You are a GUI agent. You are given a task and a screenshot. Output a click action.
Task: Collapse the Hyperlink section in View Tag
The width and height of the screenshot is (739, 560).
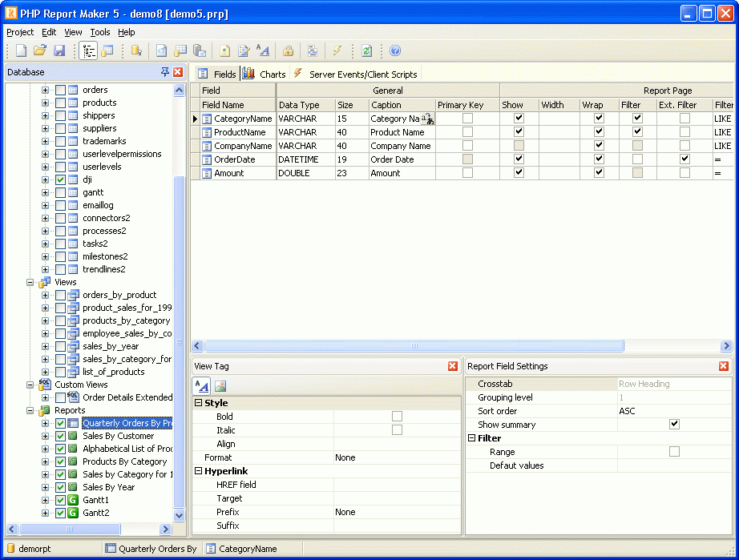pos(199,470)
